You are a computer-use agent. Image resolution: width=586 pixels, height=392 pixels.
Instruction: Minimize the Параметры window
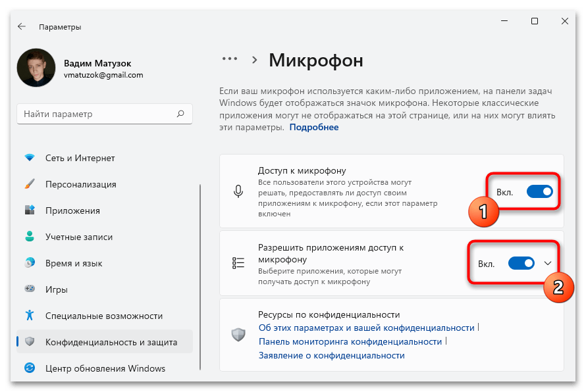point(504,21)
